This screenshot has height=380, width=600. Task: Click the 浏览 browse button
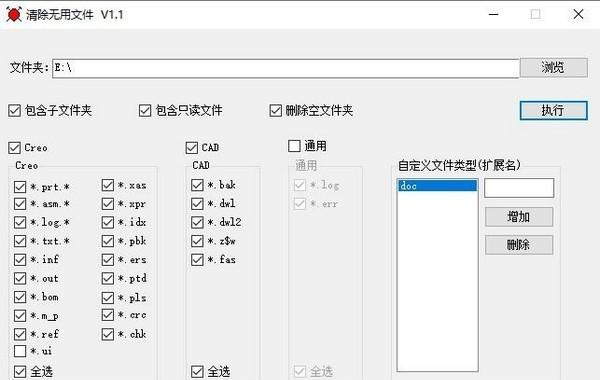553,68
